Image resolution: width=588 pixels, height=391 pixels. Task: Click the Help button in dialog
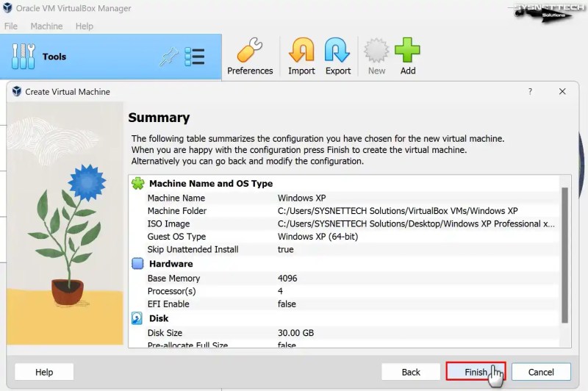tap(44, 372)
